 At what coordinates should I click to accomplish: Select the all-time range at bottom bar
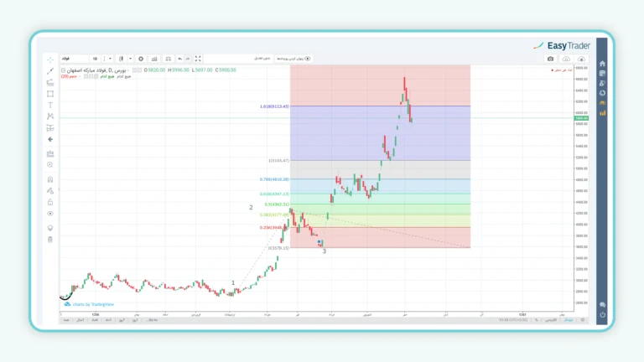tap(66, 320)
